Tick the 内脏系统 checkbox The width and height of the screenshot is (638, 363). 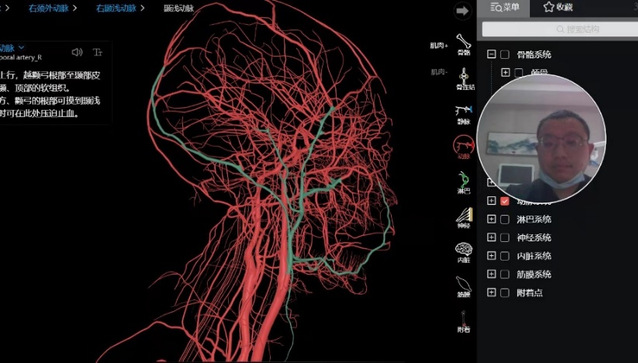pyautogui.click(x=505, y=256)
